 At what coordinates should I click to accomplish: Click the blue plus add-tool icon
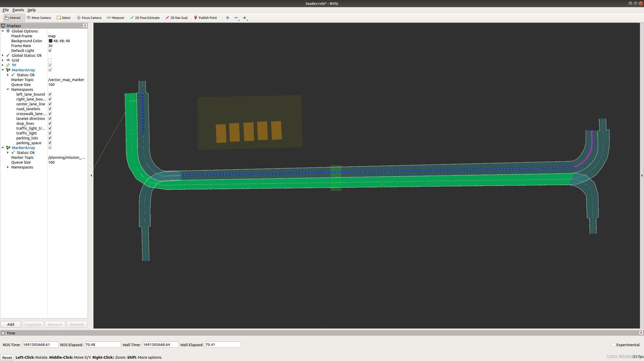pyautogui.click(x=227, y=18)
